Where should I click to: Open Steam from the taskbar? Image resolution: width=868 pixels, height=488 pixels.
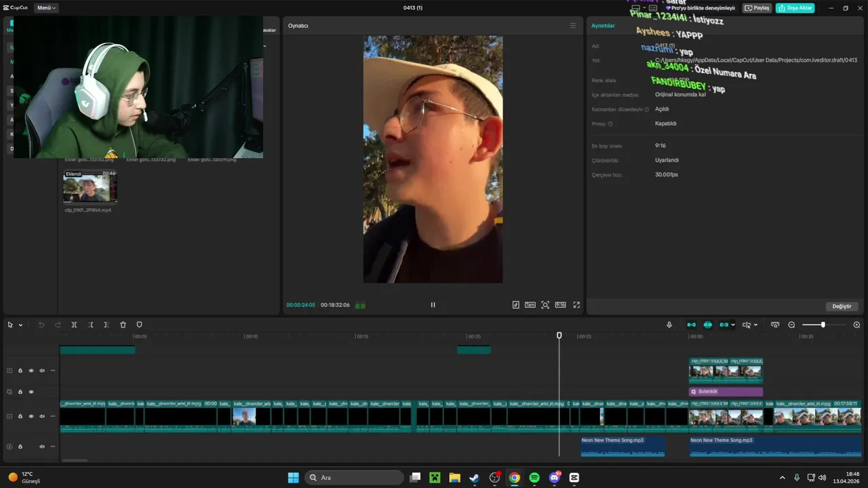pyautogui.click(x=475, y=478)
